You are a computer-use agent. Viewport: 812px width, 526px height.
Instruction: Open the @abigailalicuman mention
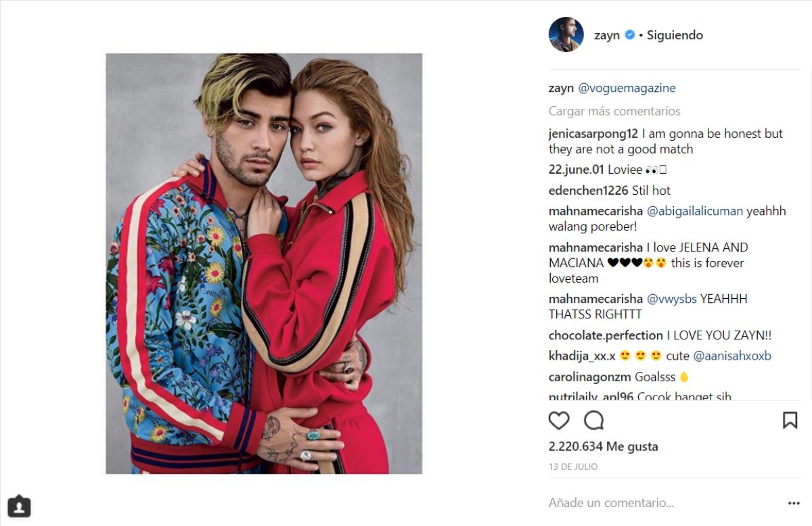(x=695, y=211)
